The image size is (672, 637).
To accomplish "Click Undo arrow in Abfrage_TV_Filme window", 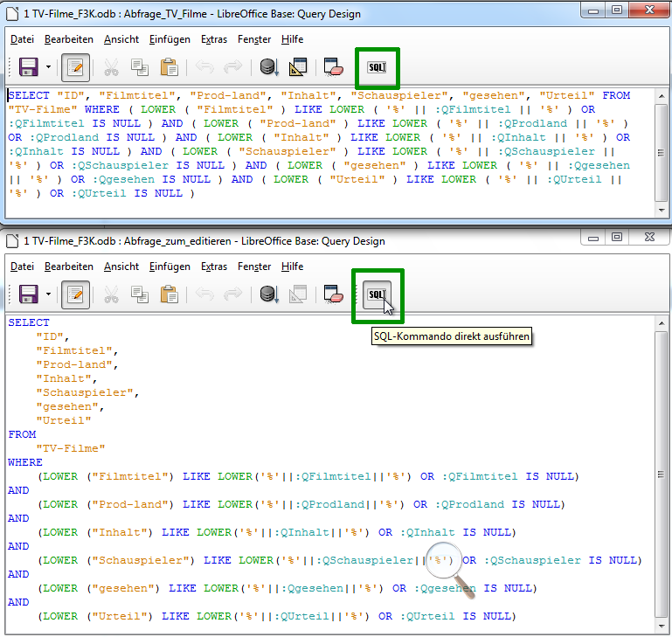I will pos(204,67).
